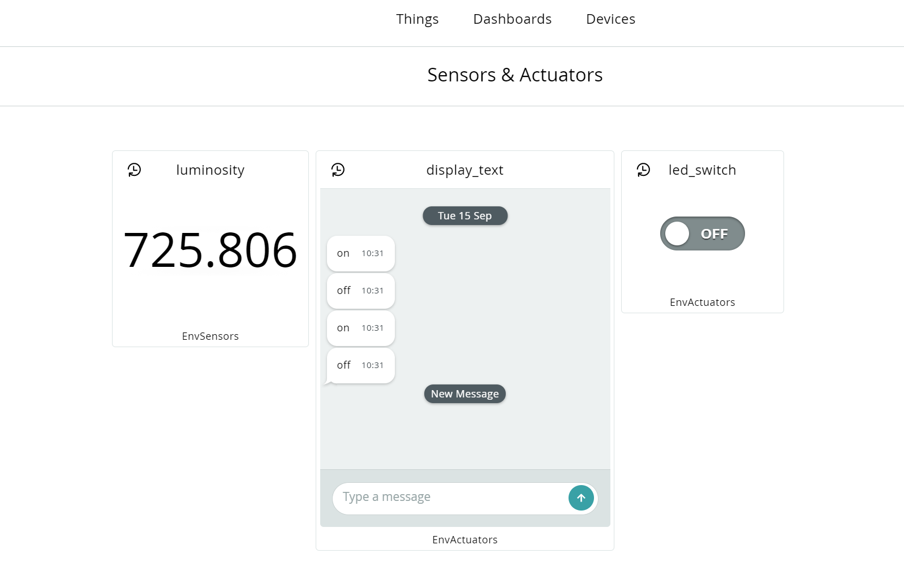Open the Devices tab
Viewport: 904px width, 588px height.
click(x=610, y=19)
